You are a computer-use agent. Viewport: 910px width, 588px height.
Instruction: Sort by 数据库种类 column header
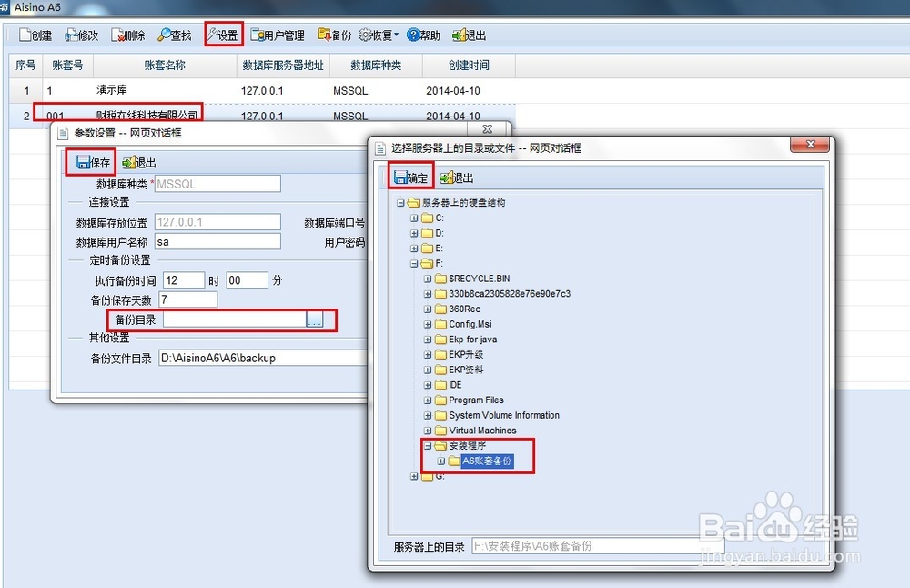(376, 65)
